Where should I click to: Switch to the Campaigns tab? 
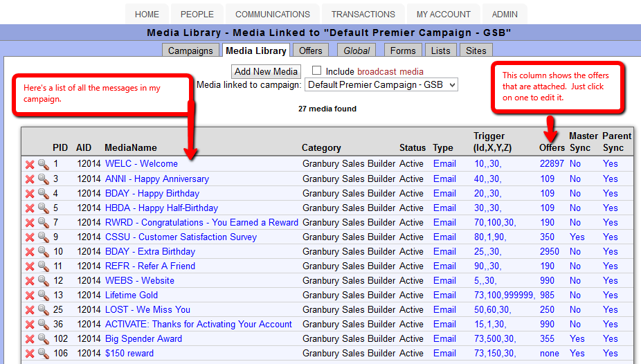pos(190,51)
